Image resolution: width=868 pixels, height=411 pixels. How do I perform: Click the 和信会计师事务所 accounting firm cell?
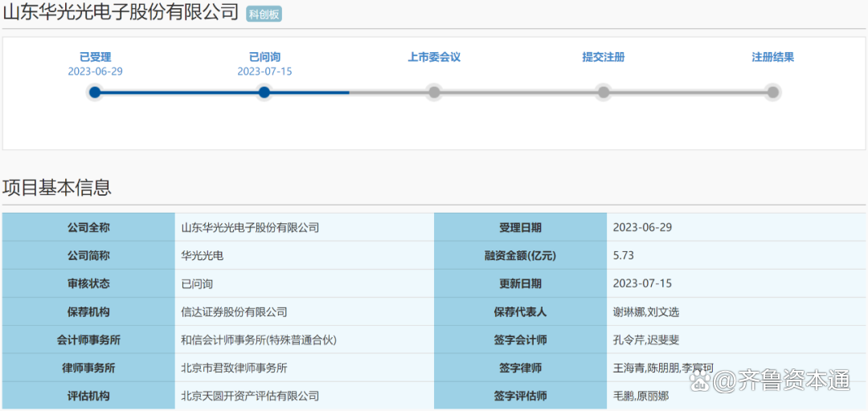click(258, 340)
